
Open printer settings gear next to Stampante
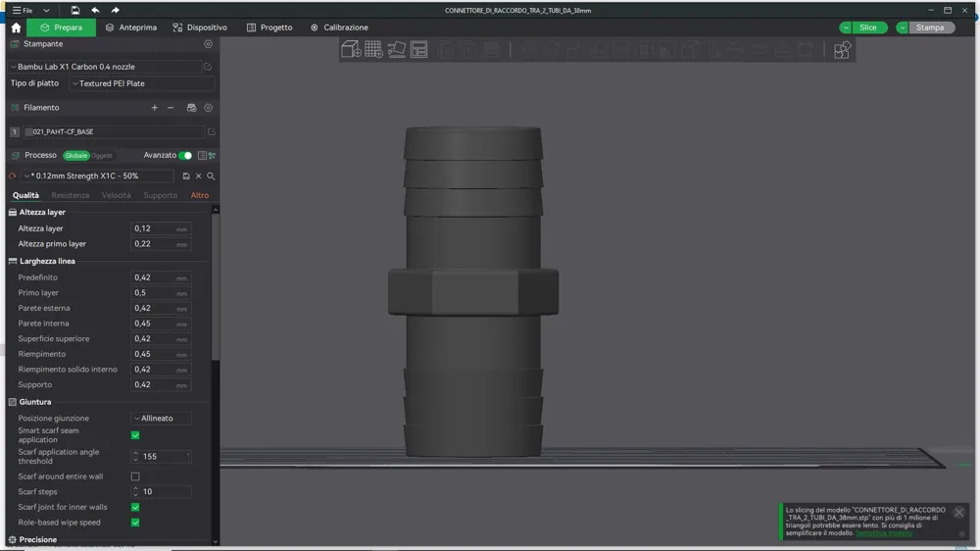(x=208, y=44)
